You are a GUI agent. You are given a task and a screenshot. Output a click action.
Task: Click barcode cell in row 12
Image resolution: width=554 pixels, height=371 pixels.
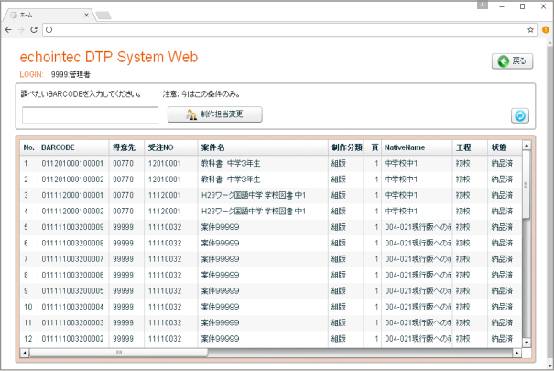click(x=73, y=339)
